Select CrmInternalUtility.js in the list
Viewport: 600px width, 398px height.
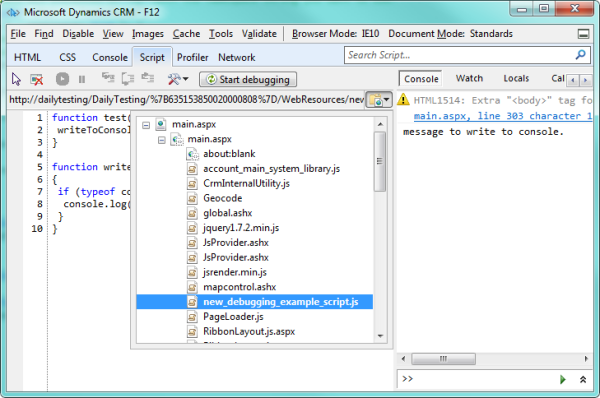[246, 184]
